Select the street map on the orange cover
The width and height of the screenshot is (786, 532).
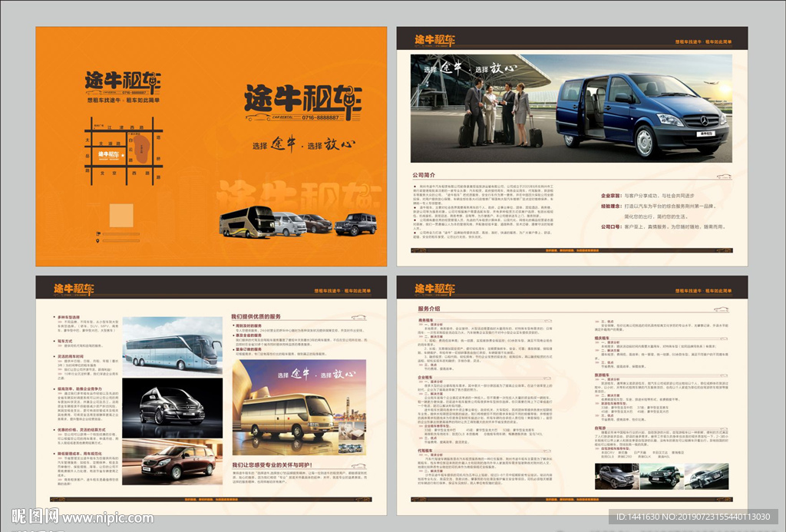124,151
